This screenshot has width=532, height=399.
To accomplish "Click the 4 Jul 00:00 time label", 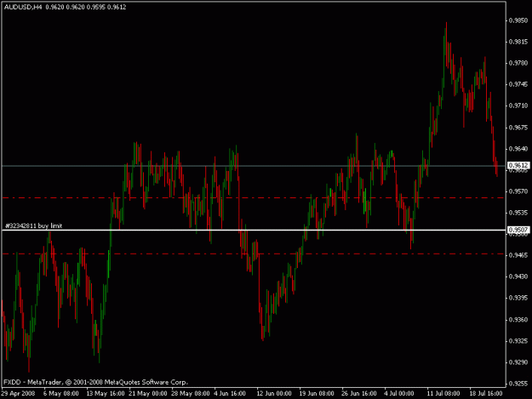I will [x=399, y=393].
